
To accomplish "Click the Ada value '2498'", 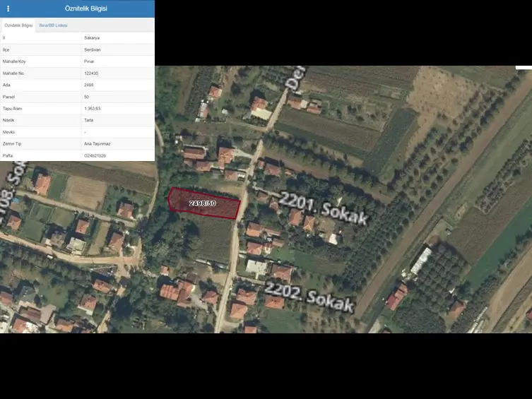I will (88, 85).
